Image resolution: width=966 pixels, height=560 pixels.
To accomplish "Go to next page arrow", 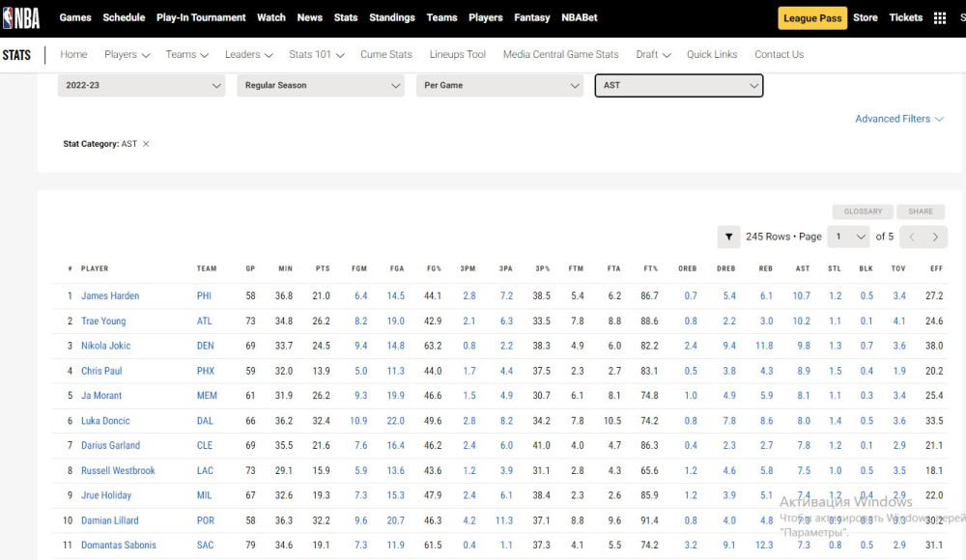I will [935, 237].
